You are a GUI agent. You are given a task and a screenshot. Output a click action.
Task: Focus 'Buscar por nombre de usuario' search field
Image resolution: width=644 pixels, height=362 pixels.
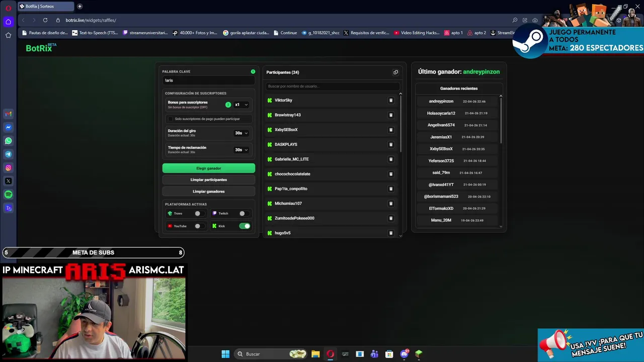[x=333, y=86]
